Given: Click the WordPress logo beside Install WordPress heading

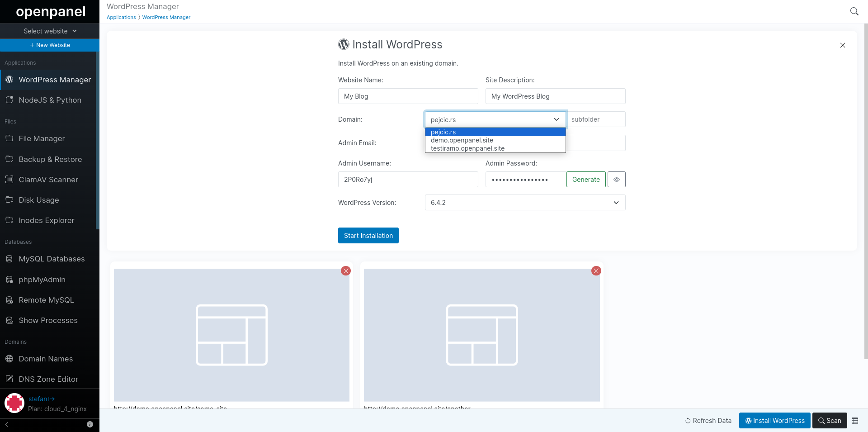Looking at the screenshot, I should 344,44.
